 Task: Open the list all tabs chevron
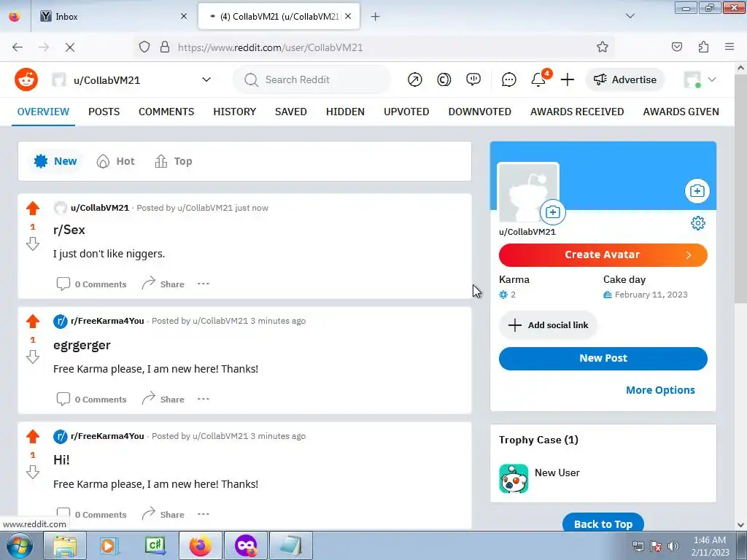(x=630, y=16)
